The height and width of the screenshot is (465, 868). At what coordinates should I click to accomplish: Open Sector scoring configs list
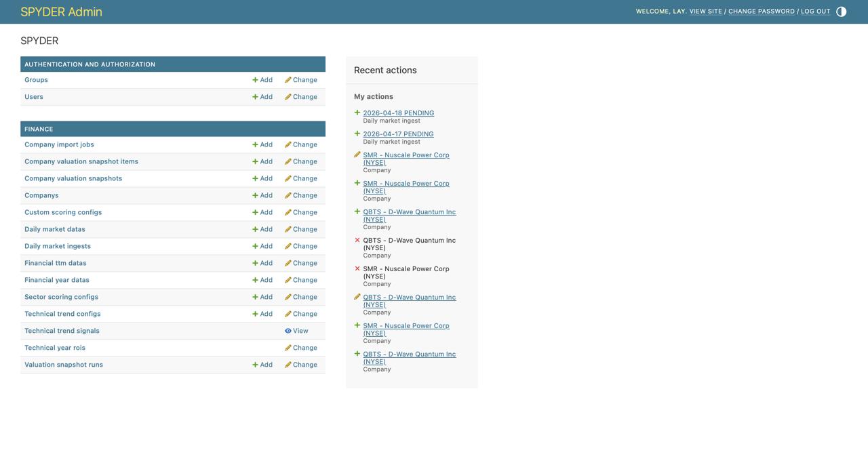click(61, 297)
